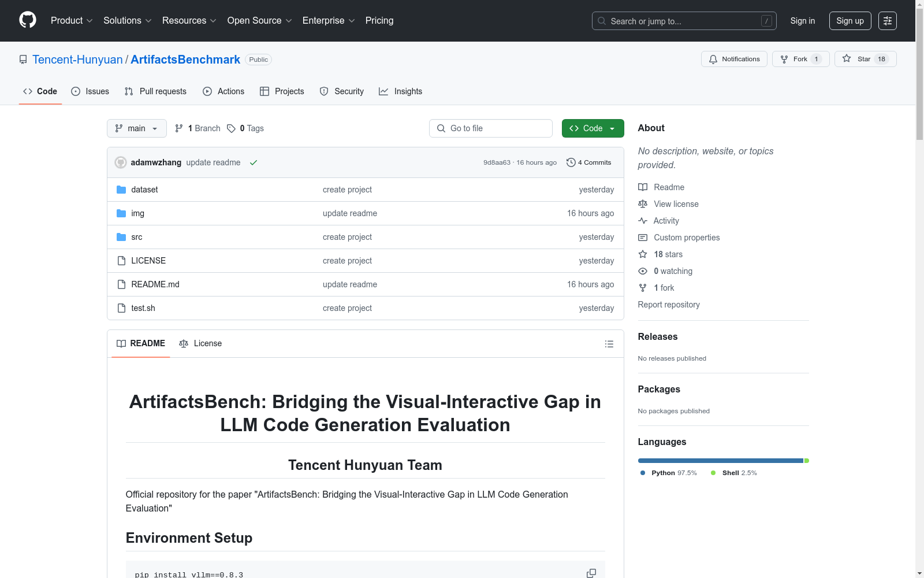Open the Code tab
The image size is (924, 578).
click(40, 91)
